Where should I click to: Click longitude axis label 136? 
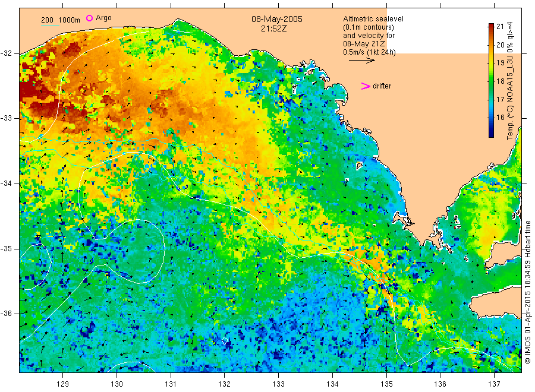440,384
